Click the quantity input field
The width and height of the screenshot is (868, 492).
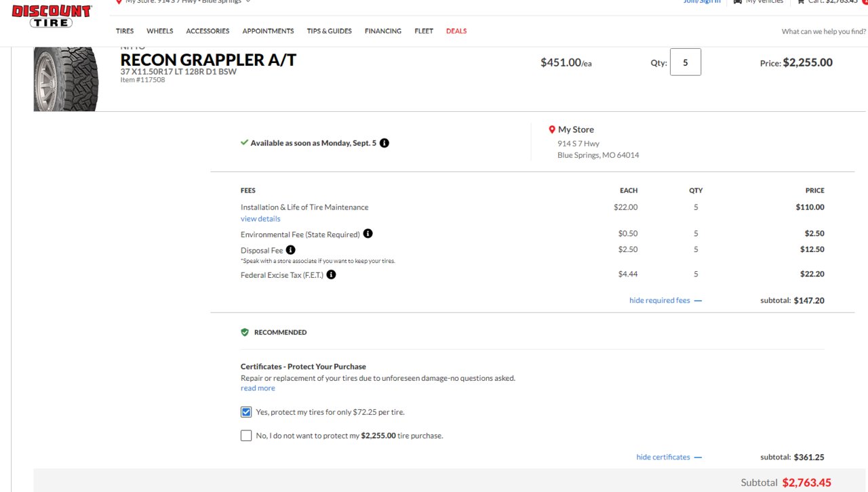pos(686,62)
